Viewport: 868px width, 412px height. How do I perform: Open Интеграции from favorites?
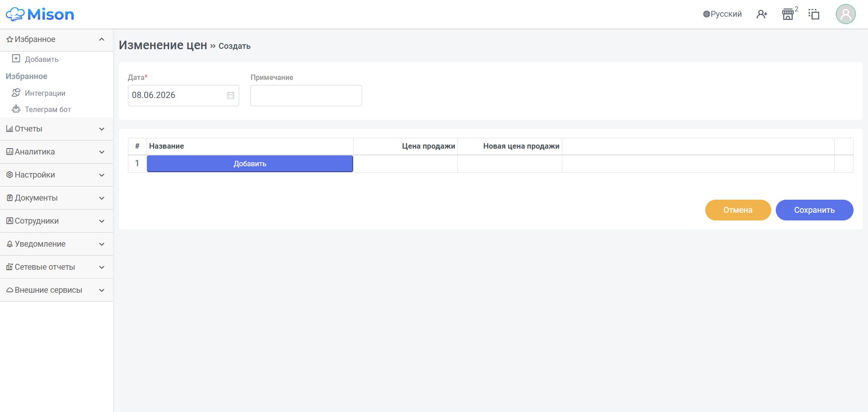tap(45, 93)
